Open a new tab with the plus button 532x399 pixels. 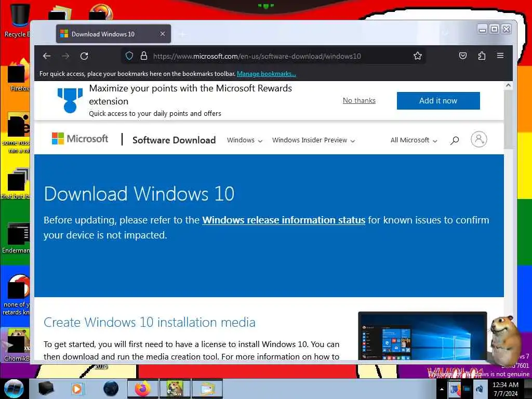182,34
